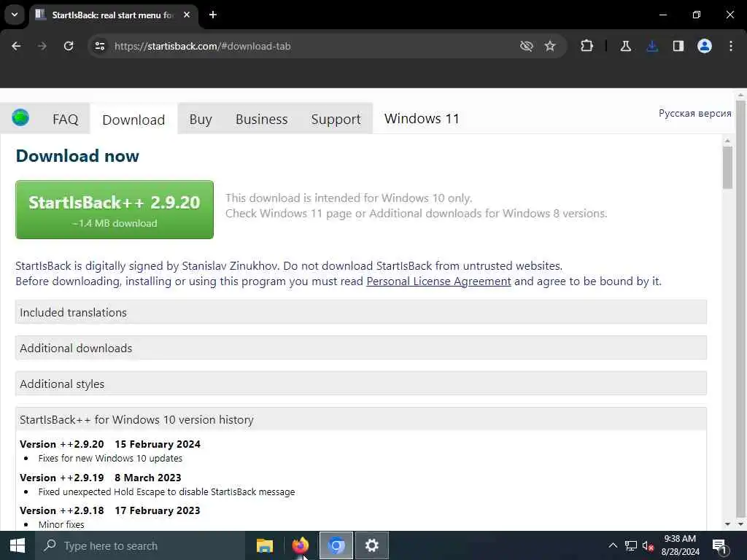747x560 pixels.
Task: Click the taskbar clock and date
Action: [681, 545]
